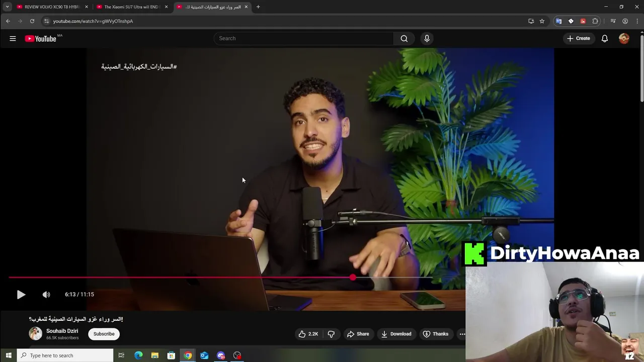Open Chrome profile icon
644x362 pixels.
(x=625, y=21)
